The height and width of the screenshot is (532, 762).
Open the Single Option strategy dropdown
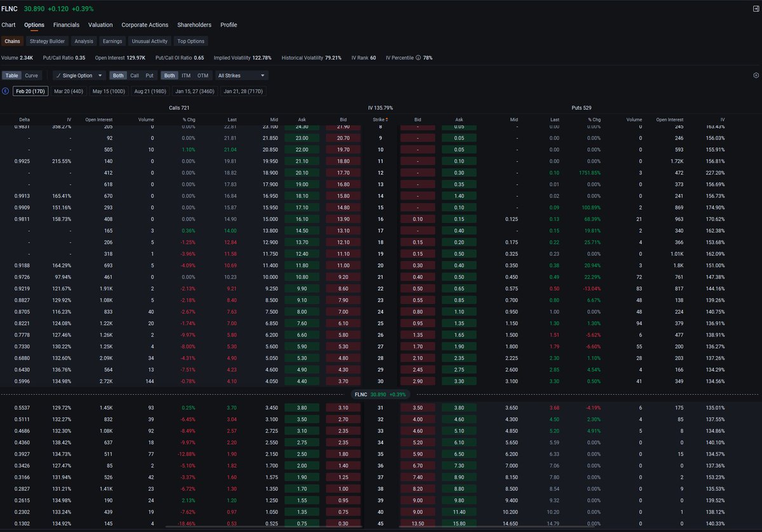click(79, 76)
